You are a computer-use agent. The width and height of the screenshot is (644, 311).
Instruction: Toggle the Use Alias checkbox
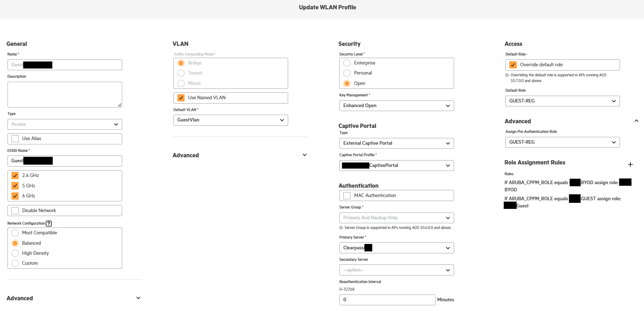[15, 139]
